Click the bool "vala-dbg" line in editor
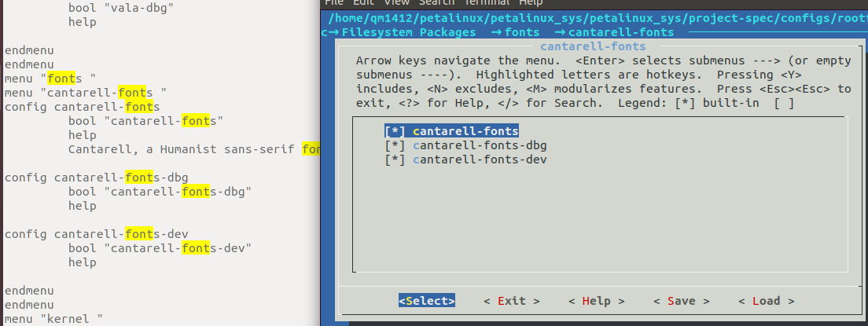Viewport: 868px width, 326px height. point(120,8)
